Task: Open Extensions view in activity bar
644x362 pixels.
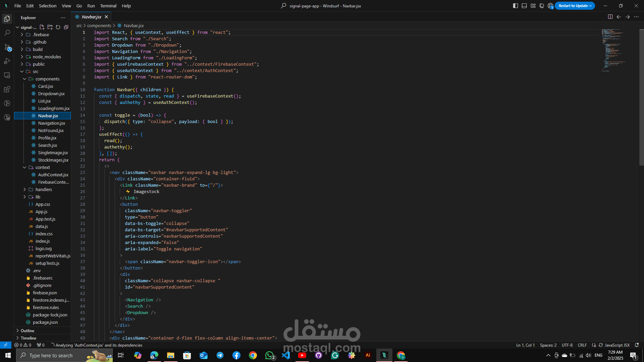Action: pos(7,89)
